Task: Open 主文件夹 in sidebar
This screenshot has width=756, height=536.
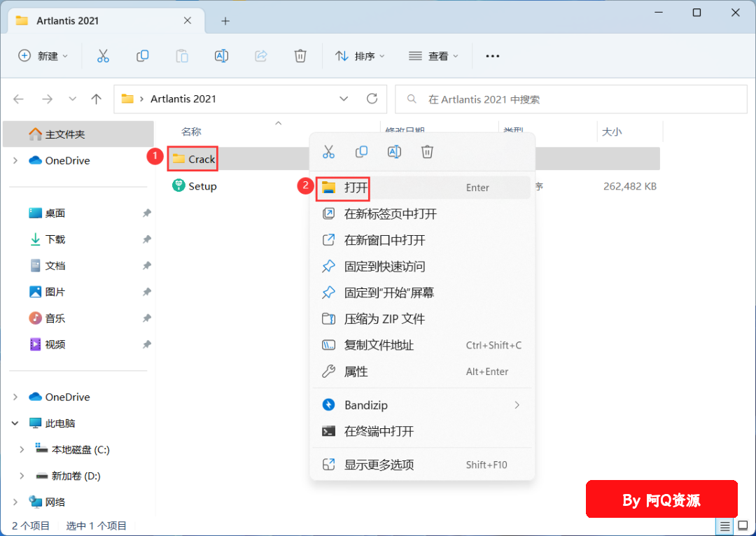Action: click(x=78, y=134)
